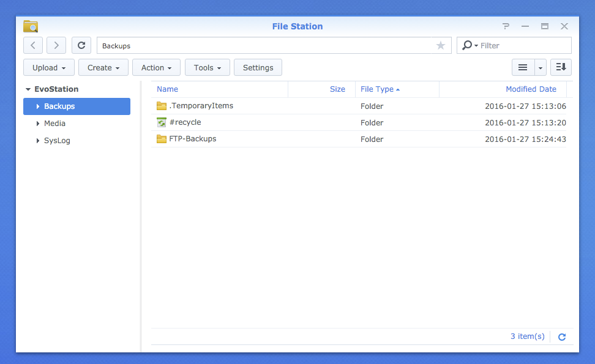Expand the Media folder in tree

click(38, 124)
